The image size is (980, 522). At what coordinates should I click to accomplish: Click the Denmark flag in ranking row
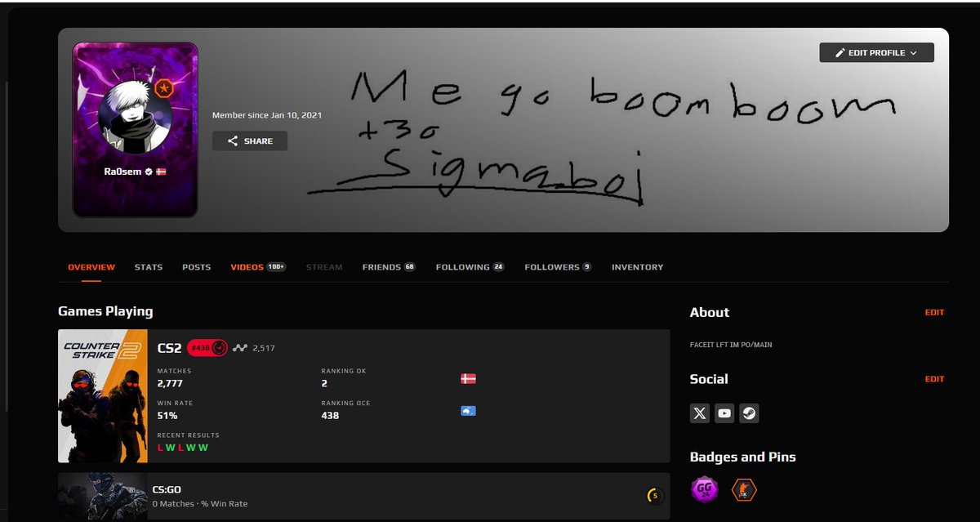tap(468, 379)
